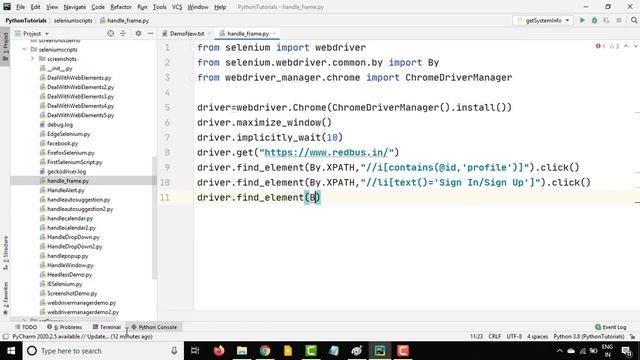The height and width of the screenshot is (360, 640).
Task: Open Search Everywhere magnifier icon
Action: pos(634,20)
